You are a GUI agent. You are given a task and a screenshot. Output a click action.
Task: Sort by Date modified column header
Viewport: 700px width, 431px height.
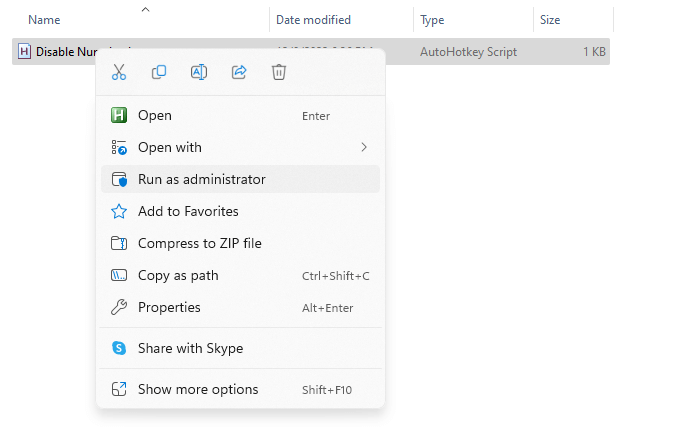315,19
